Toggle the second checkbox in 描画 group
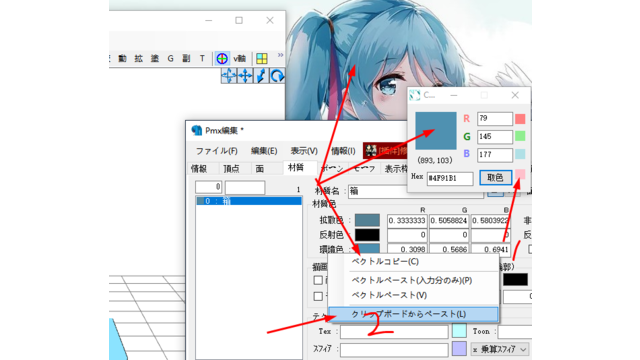 click(318, 296)
